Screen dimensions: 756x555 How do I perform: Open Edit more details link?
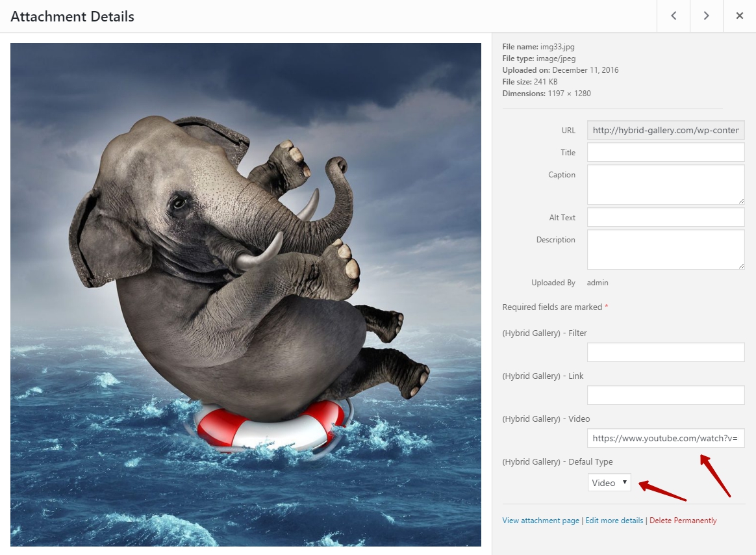614,521
